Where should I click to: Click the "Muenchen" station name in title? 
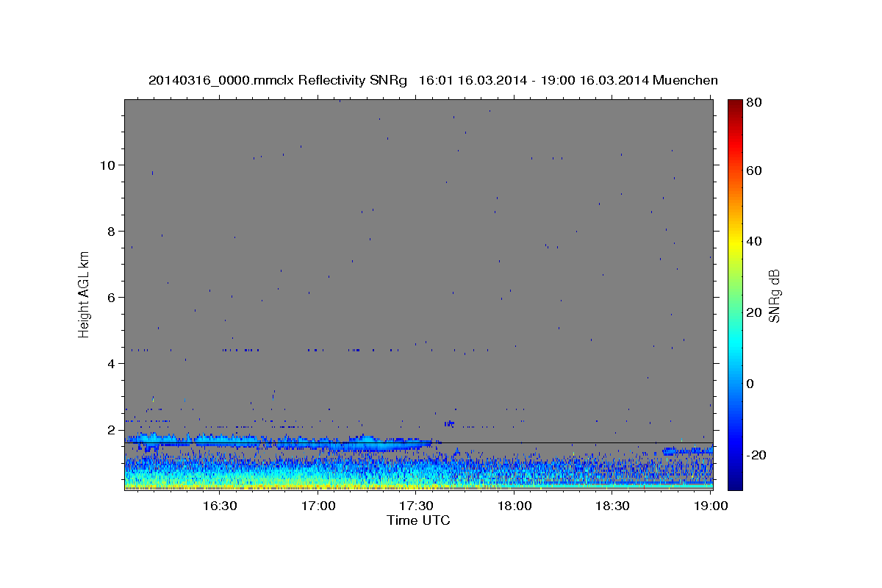(686, 80)
